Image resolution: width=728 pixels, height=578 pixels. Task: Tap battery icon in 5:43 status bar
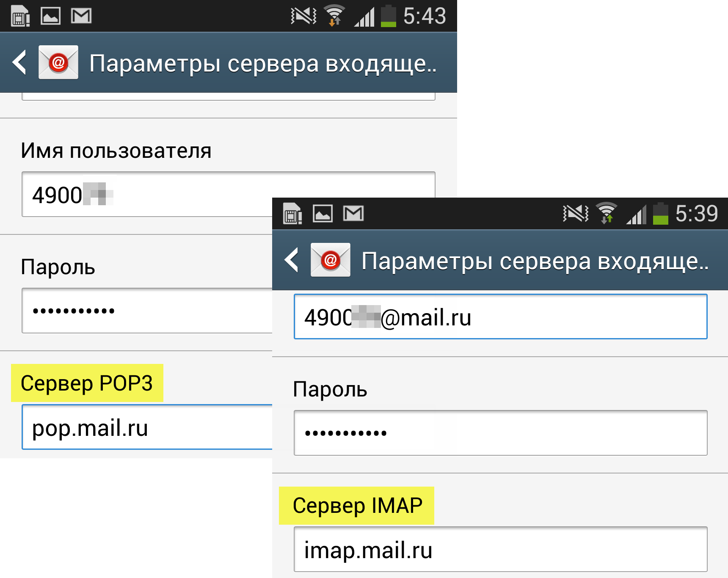tap(389, 16)
